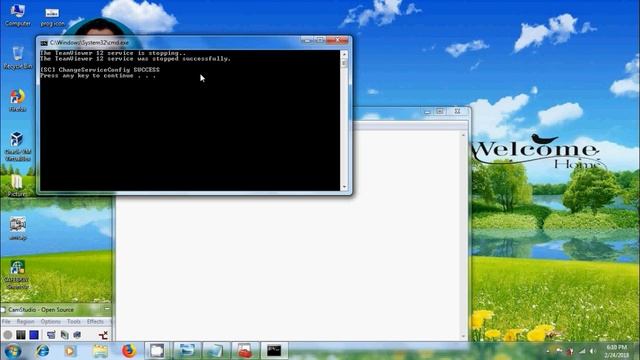Image resolution: width=640 pixels, height=360 pixels.
Task: Select the Firefox desktop shortcut
Action: tap(18, 100)
